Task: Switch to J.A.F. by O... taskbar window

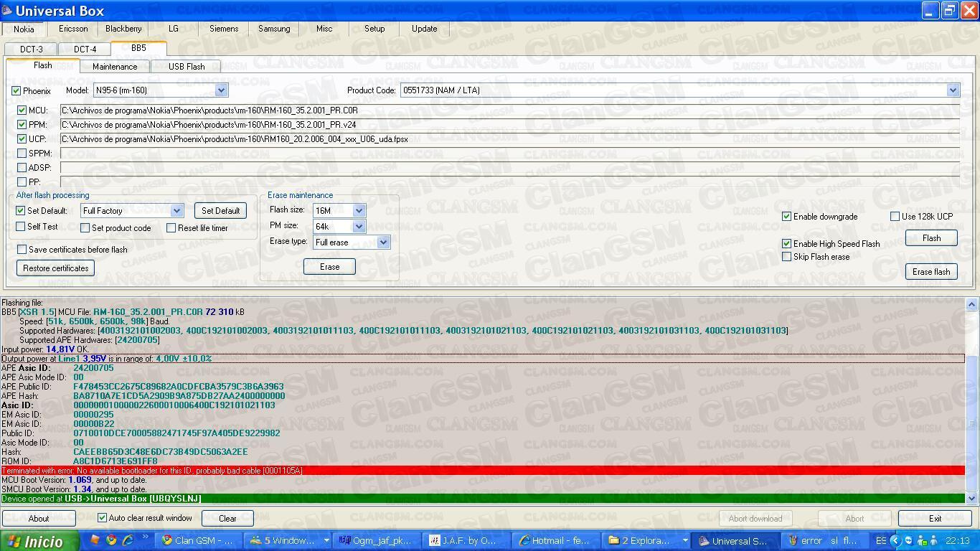Action: pos(466,540)
